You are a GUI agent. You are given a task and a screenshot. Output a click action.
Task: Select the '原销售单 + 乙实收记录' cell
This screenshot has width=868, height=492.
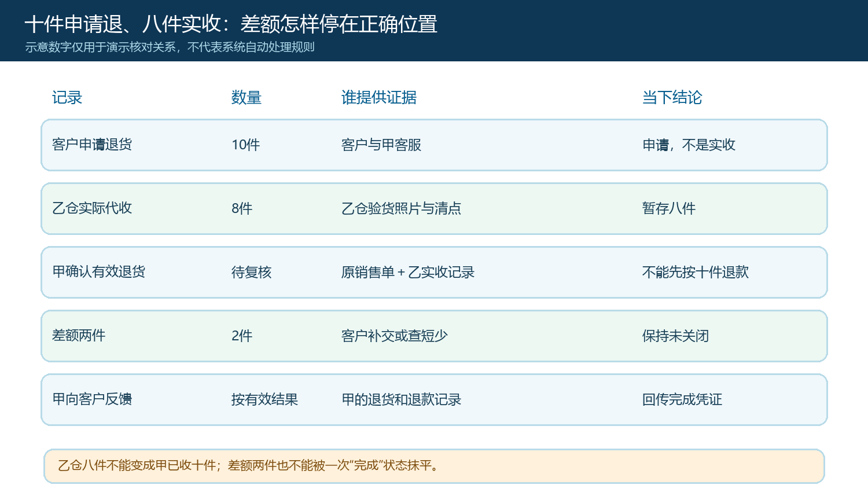408,272
